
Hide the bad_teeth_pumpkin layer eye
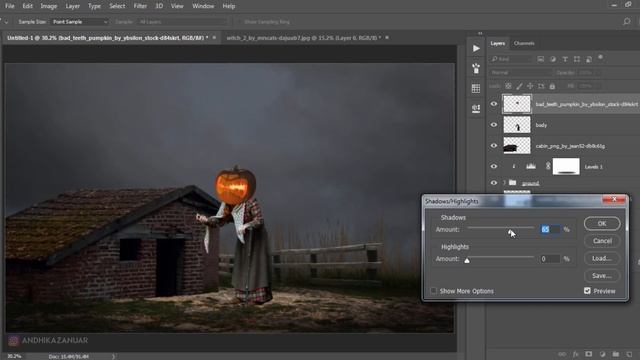point(494,104)
